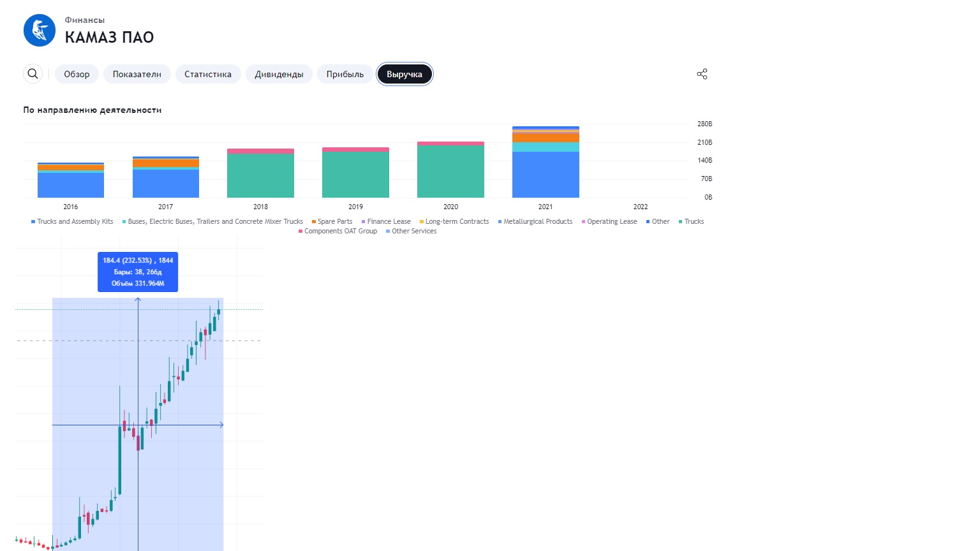The width and height of the screenshot is (980, 551).
Task: Click the По направлению деятельности heading
Action: [x=93, y=110]
